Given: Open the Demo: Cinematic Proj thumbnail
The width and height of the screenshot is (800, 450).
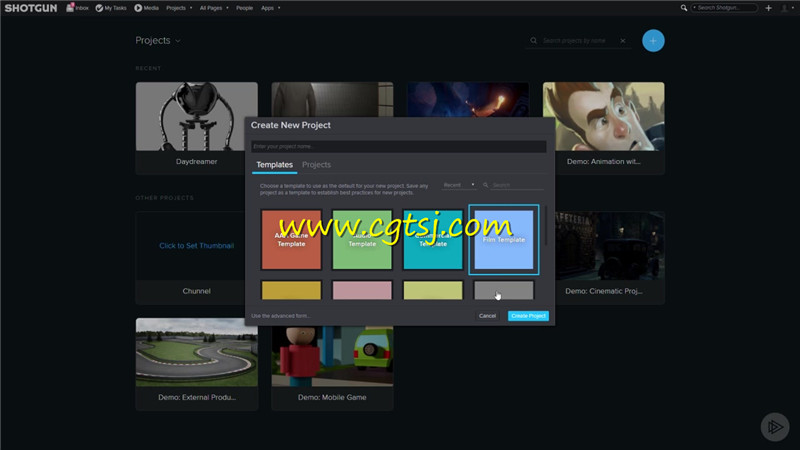Looking at the screenshot, I should pos(610,245).
